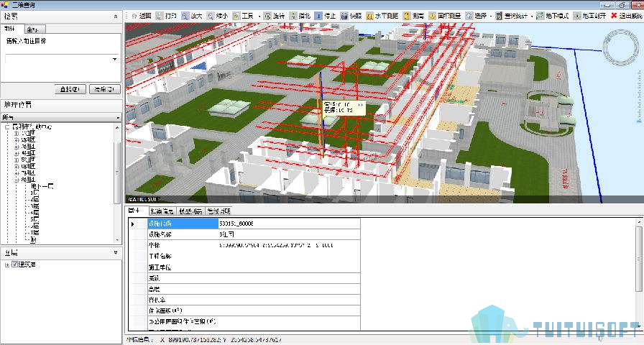Click the 清除(C) clear button
The image size is (644, 345).
104,89
